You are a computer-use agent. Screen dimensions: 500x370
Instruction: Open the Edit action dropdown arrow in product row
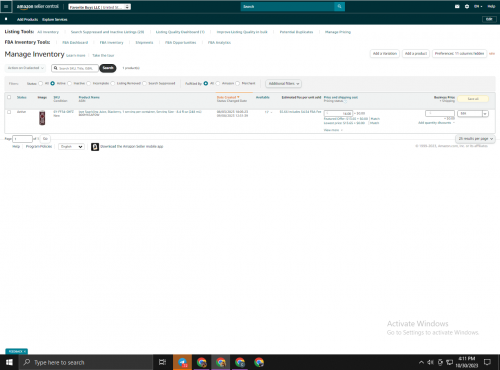click(485, 114)
